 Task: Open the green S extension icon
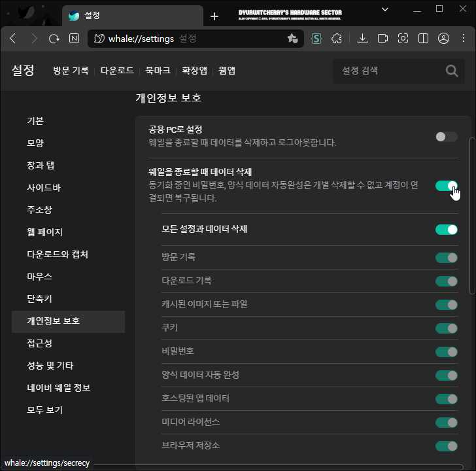[x=316, y=39]
